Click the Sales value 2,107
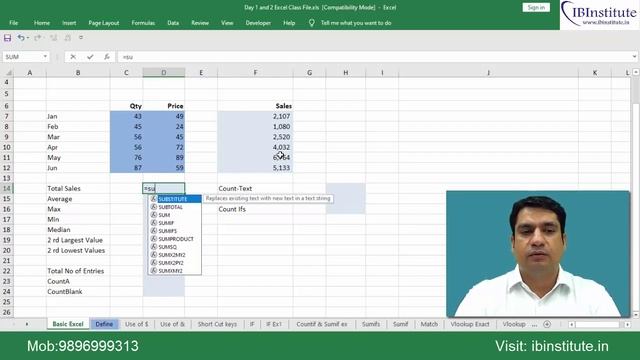 pos(255,116)
